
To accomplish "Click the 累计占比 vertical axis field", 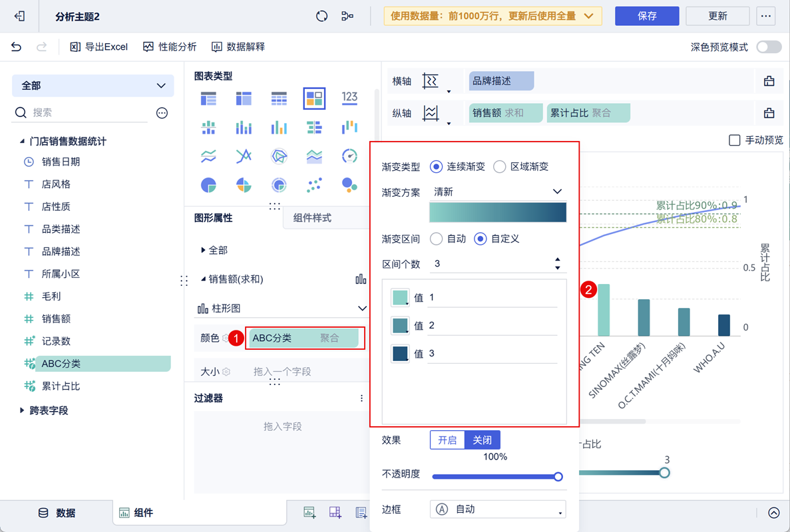I will [x=588, y=113].
